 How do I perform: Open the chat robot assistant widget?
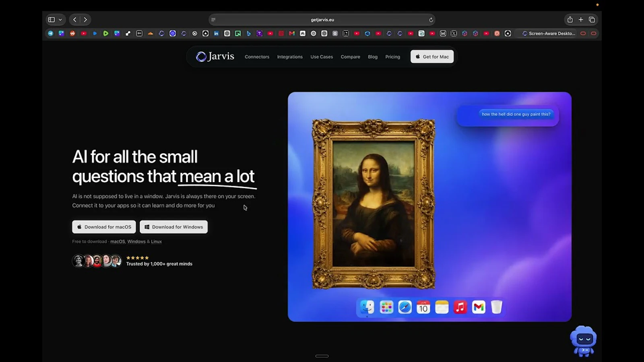coord(584,341)
